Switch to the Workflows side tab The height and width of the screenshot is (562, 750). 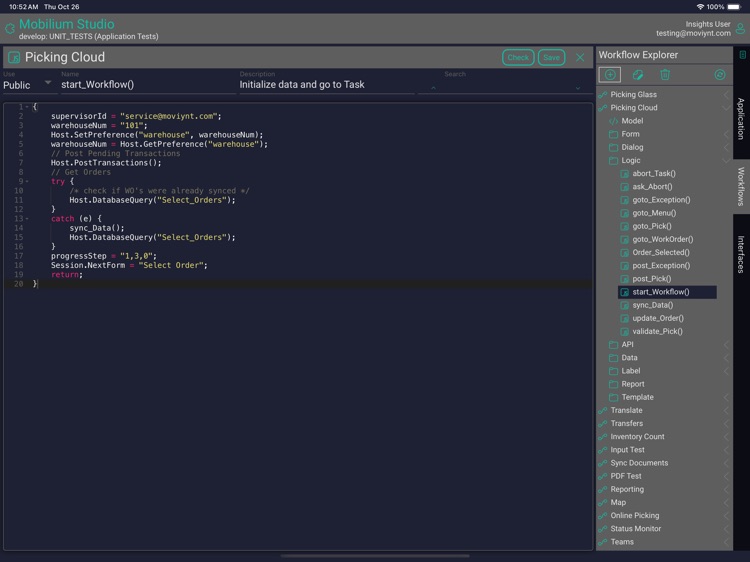[741, 187]
